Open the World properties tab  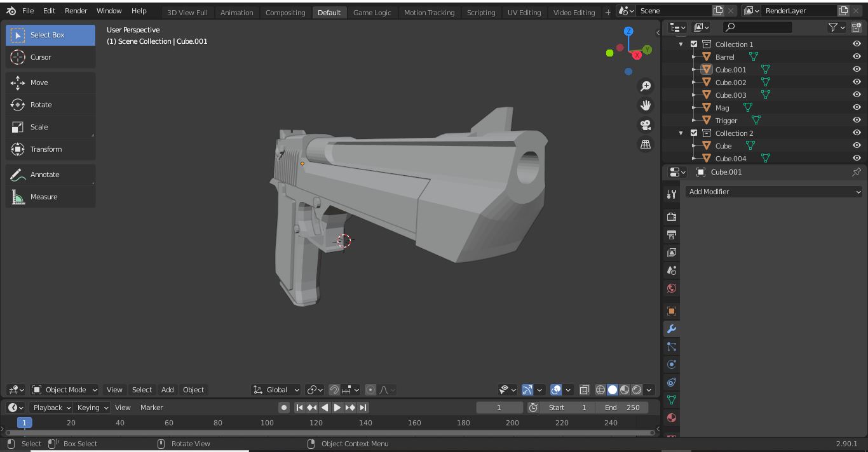point(671,288)
